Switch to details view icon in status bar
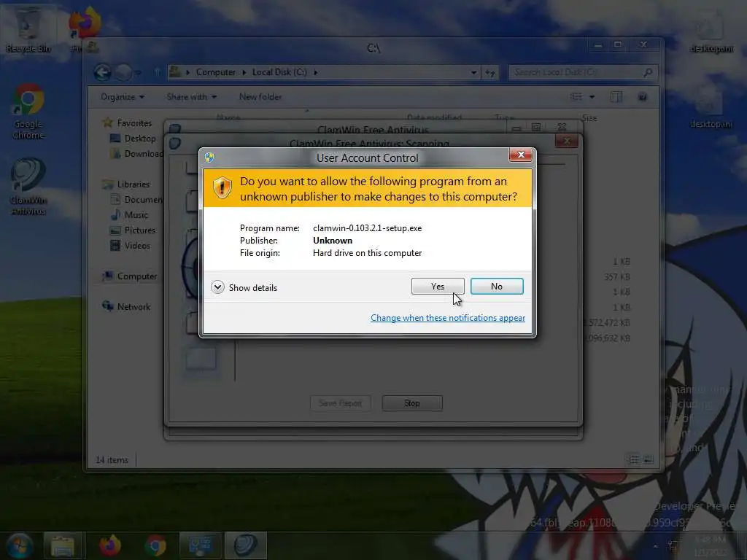Screen dimensions: 747x560 pos(634,459)
